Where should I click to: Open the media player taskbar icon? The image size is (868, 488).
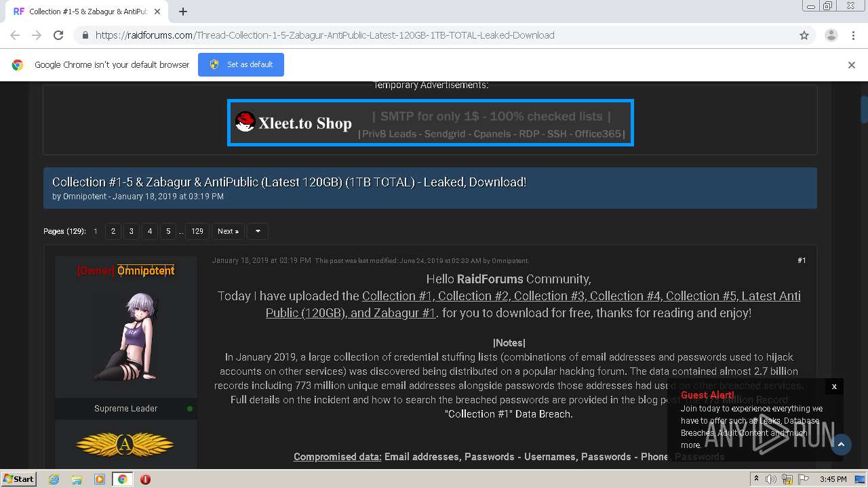100,479
